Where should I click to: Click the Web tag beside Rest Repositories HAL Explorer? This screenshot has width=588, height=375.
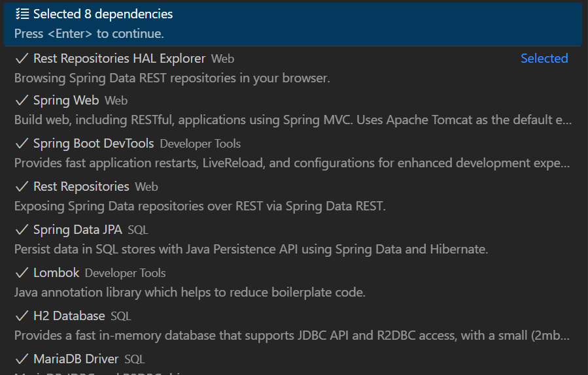click(x=222, y=59)
